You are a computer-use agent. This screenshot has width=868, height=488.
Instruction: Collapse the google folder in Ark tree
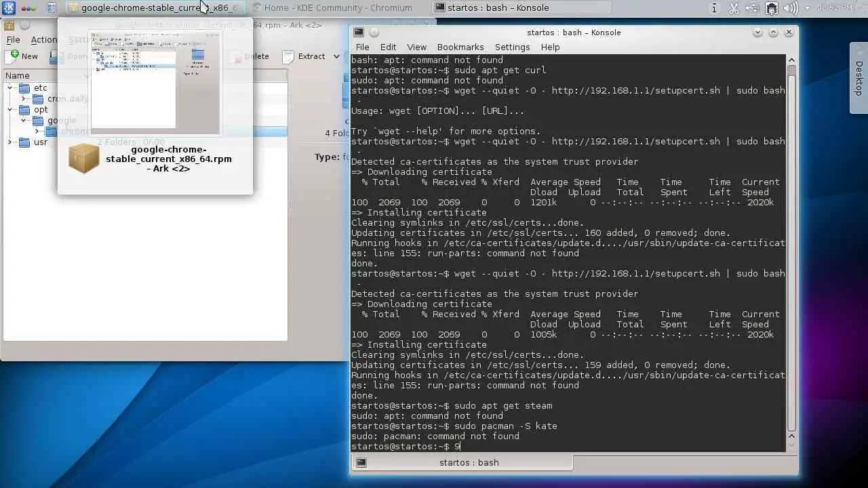click(24, 121)
